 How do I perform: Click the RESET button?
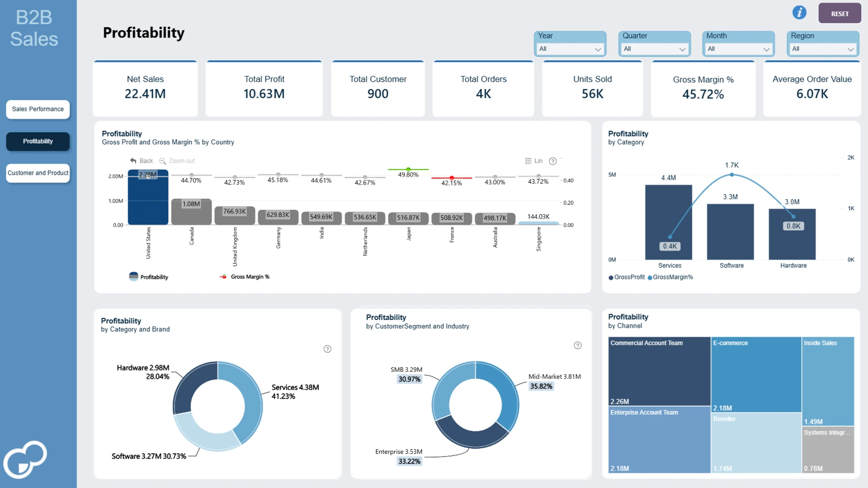840,14
